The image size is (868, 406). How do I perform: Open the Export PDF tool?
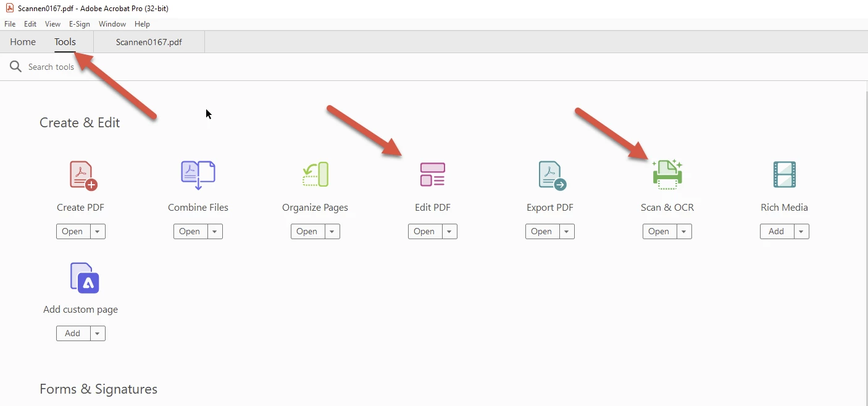tap(542, 231)
